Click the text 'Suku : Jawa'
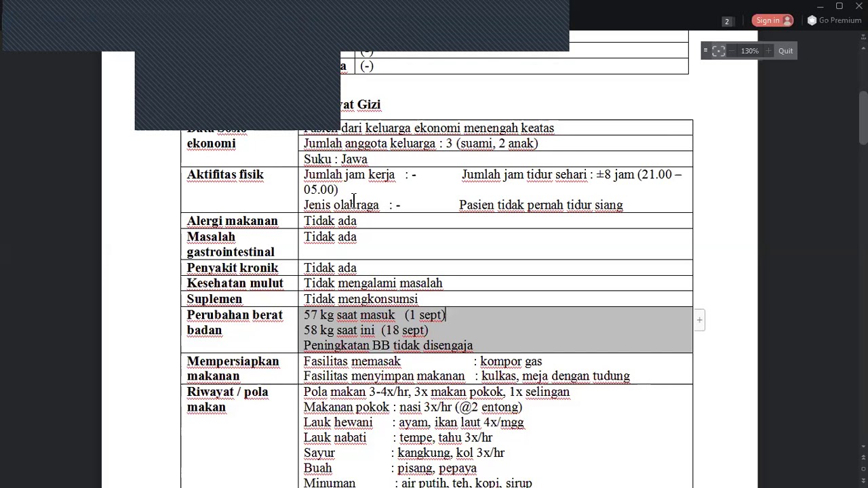868x488 pixels. (336, 159)
